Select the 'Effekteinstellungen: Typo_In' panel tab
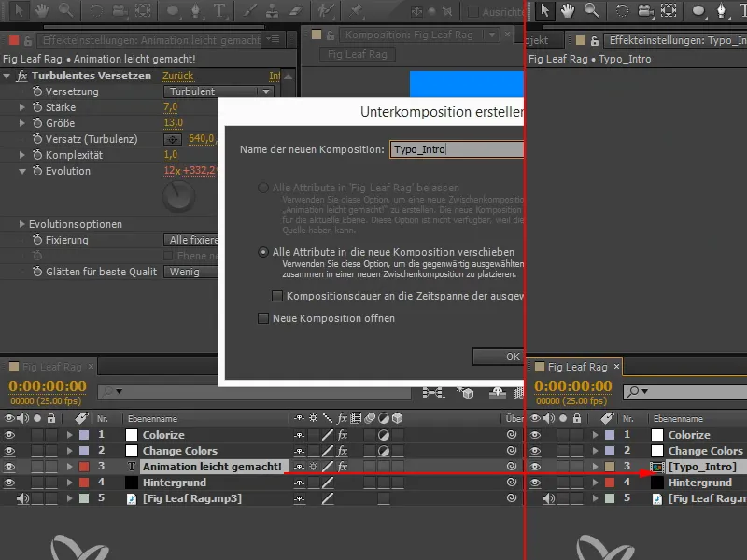The image size is (747, 560). click(x=678, y=40)
